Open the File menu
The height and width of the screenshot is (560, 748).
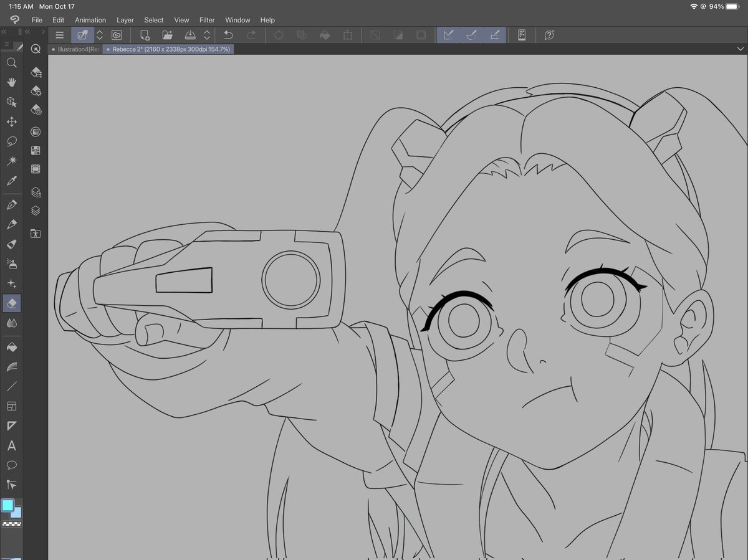(x=37, y=20)
